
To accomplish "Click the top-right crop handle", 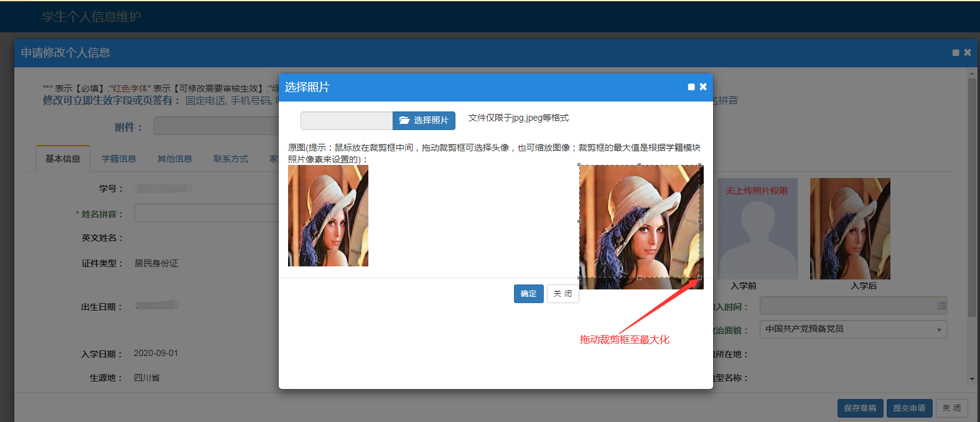I will tap(700, 165).
